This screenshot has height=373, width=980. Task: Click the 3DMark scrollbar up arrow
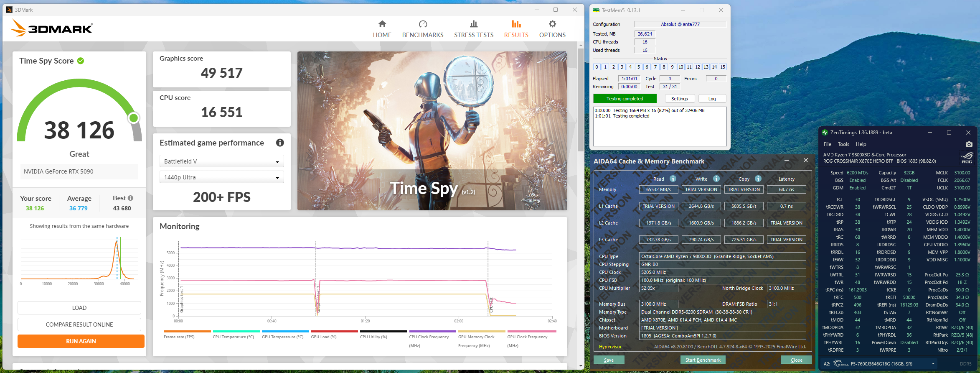(581, 45)
